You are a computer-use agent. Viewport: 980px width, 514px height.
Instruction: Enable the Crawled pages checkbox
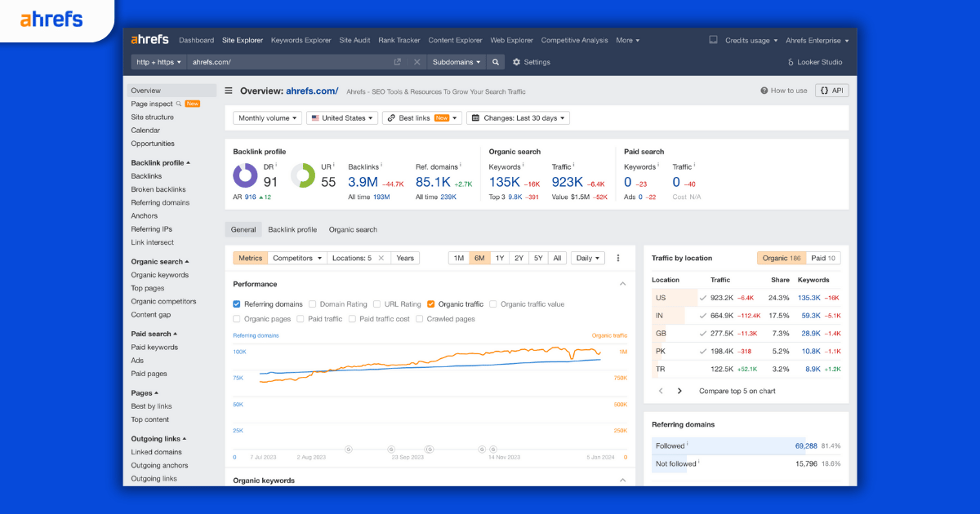point(420,319)
